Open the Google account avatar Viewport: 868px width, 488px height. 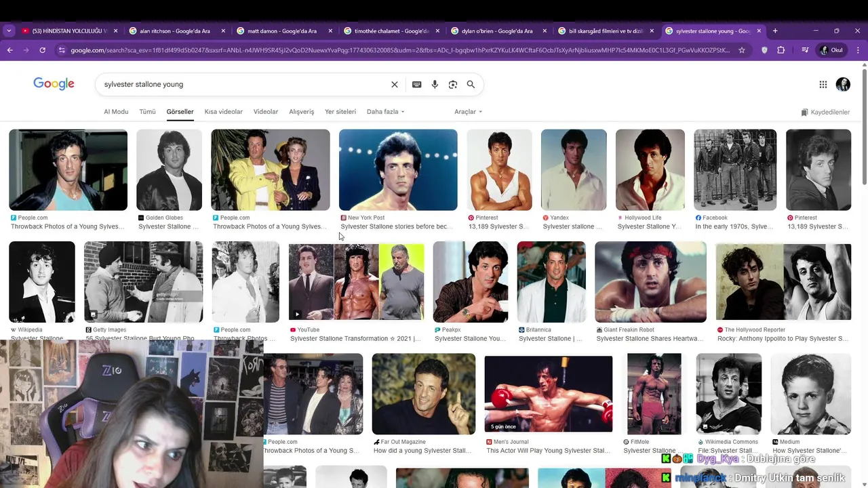843,85
